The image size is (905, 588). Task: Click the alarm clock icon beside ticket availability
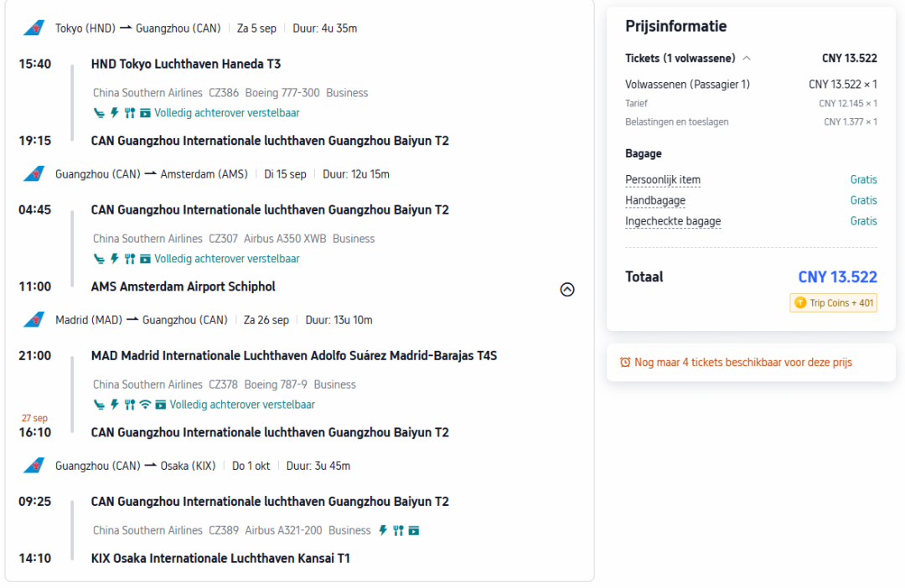tap(625, 363)
